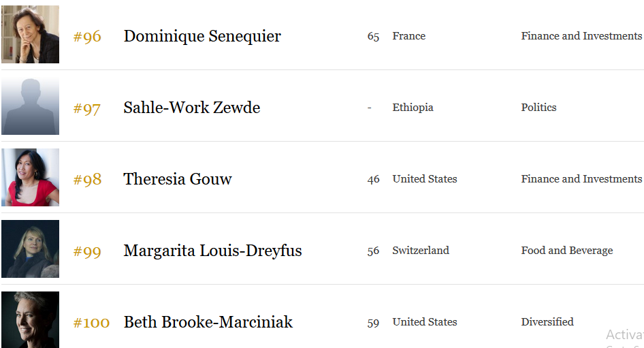Select Margarita Louis-Dreyfus's thumbnail picture

tap(31, 249)
